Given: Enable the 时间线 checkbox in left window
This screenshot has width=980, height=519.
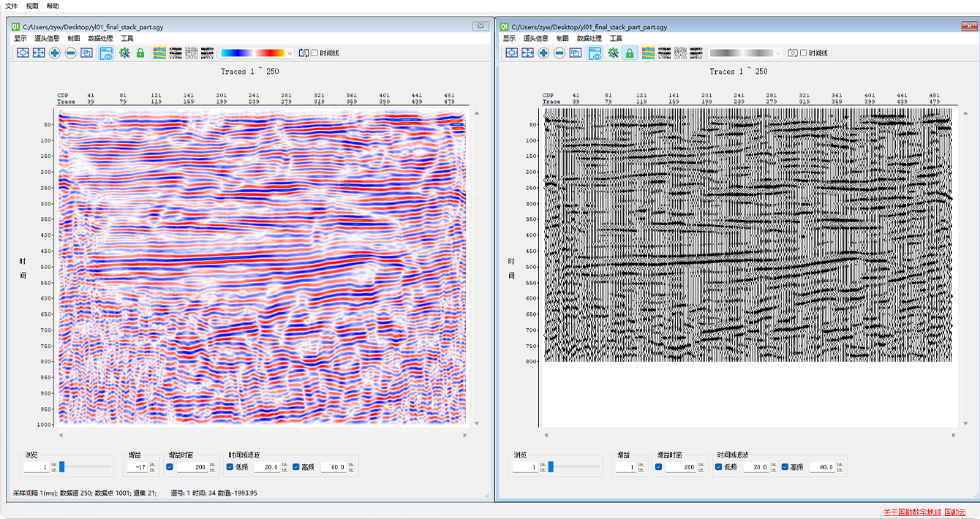Looking at the screenshot, I should coord(314,53).
